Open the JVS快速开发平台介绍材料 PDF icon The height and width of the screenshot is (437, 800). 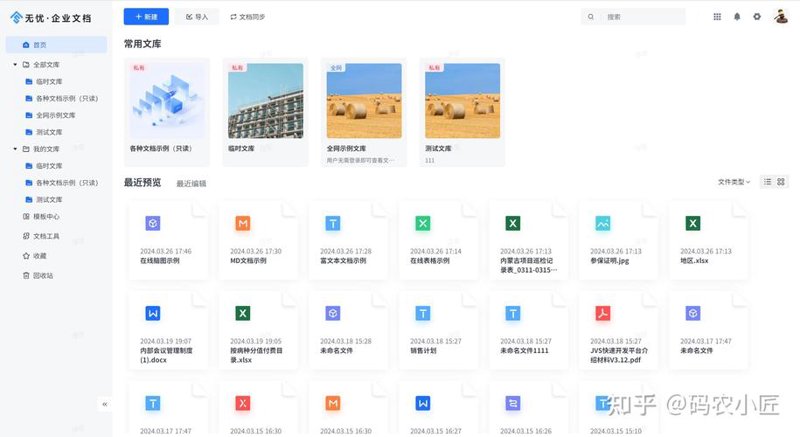coord(603,313)
